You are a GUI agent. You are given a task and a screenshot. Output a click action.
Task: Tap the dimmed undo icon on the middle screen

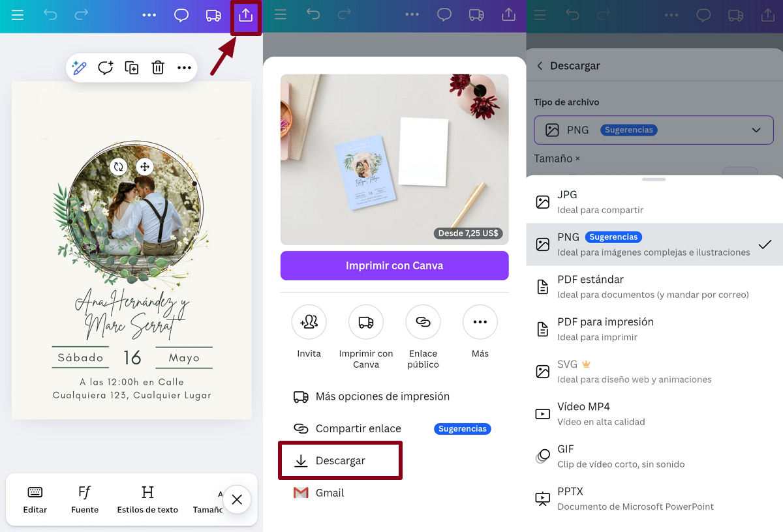point(313,15)
